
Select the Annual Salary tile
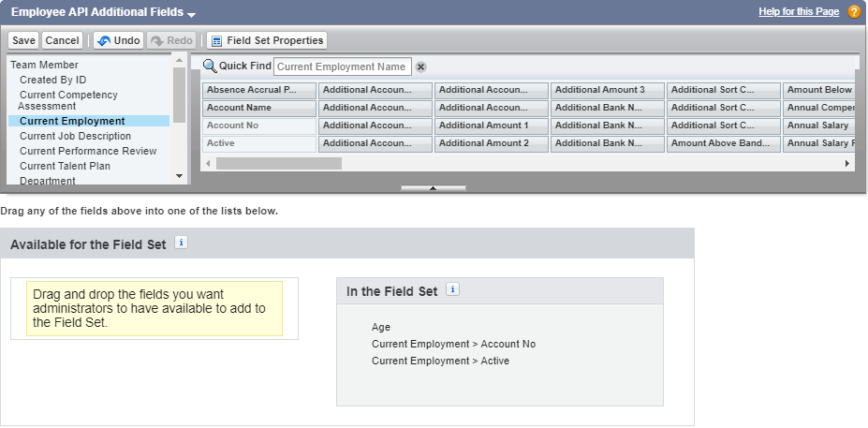[x=818, y=125]
